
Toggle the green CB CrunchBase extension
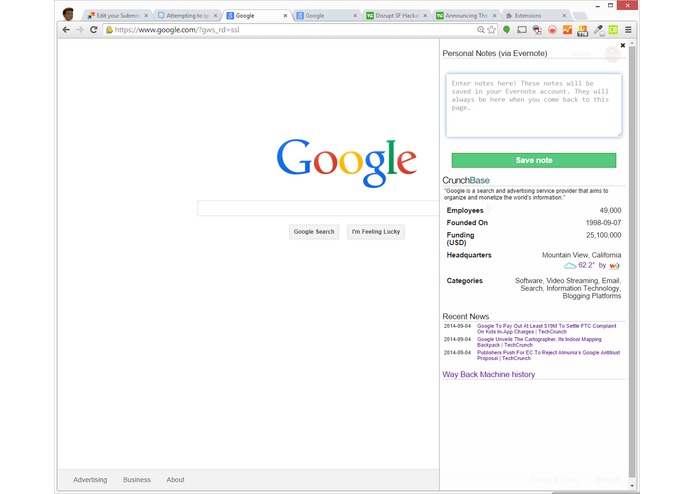[613, 30]
